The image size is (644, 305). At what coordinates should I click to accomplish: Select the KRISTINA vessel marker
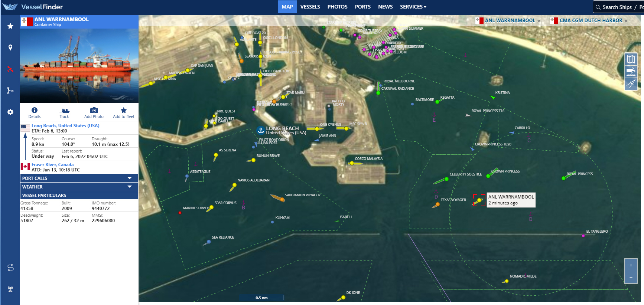492,98
